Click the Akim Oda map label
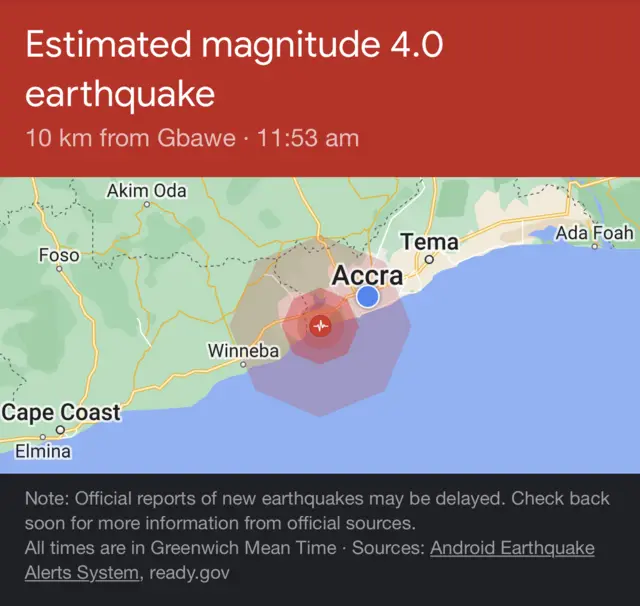 pyautogui.click(x=146, y=190)
